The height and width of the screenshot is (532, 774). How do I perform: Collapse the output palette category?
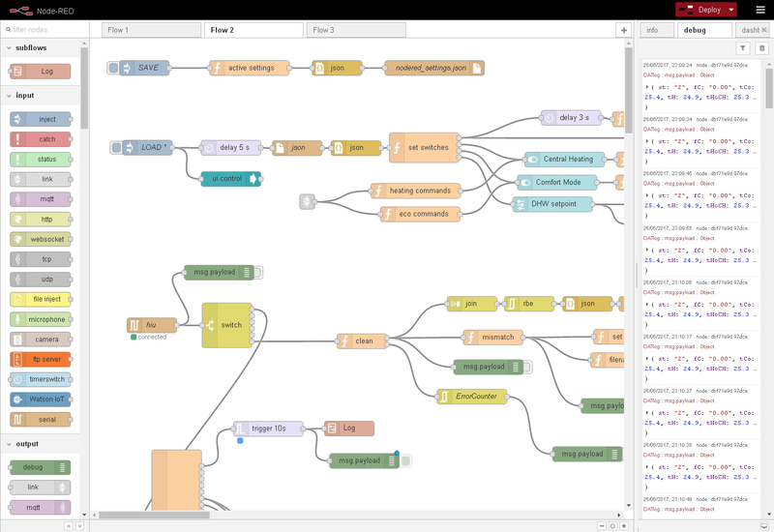40,444
